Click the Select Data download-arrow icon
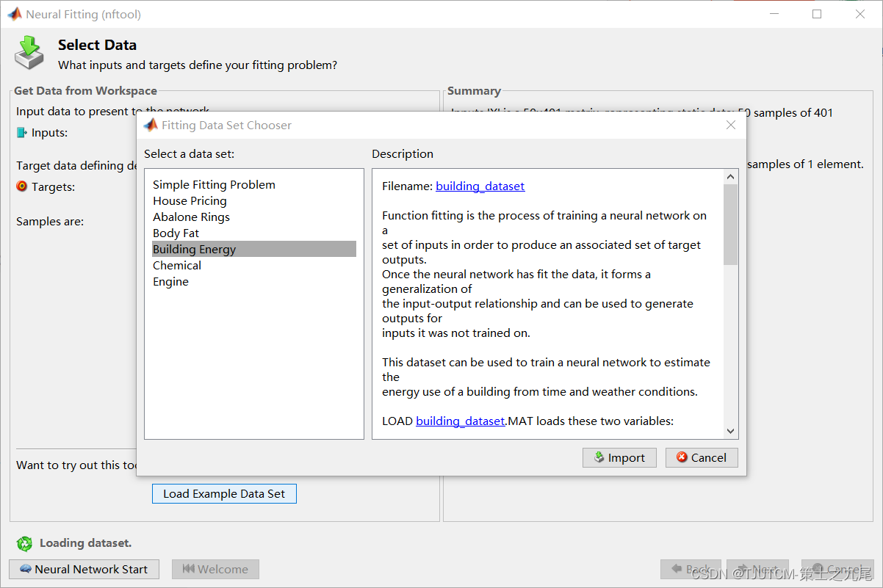Image resolution: width=883 pixels, height=588 pixels. [x=30, y=52]
